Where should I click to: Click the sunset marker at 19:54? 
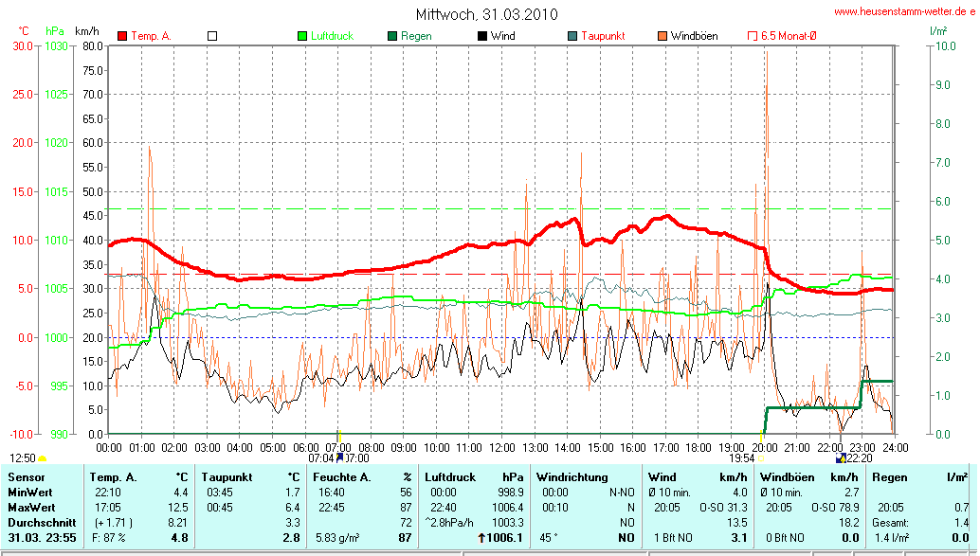click(760, 457)
